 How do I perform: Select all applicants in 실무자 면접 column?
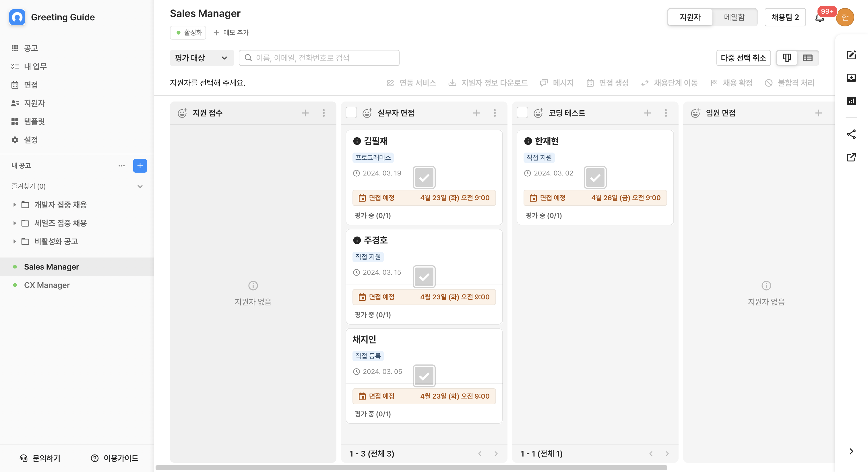[x=351, y=112]
